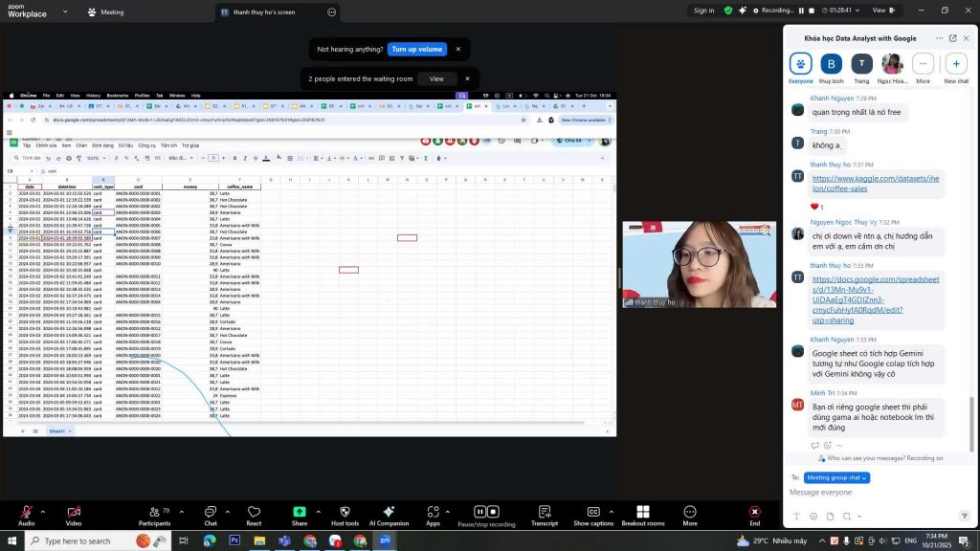Stop the recording in bottom toolbar
The height and width of the screenshot is (551, 980).
point(493,512)
